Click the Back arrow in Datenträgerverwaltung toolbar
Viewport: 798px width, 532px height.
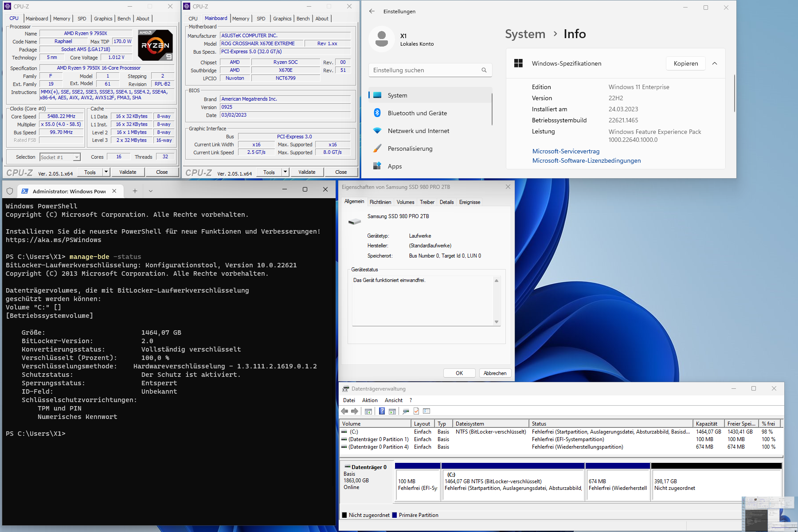coord(344,411)
